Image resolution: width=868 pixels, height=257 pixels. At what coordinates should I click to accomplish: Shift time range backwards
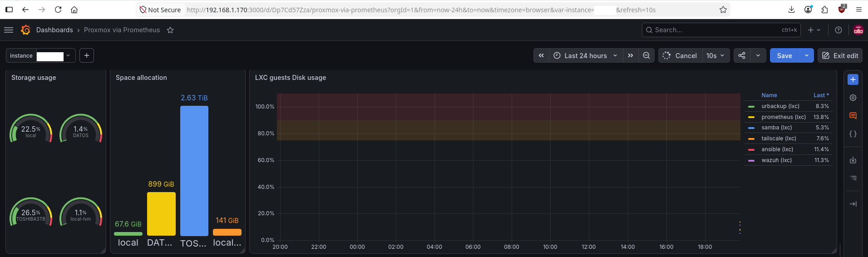pyautogui.click(x=541, y=55)
